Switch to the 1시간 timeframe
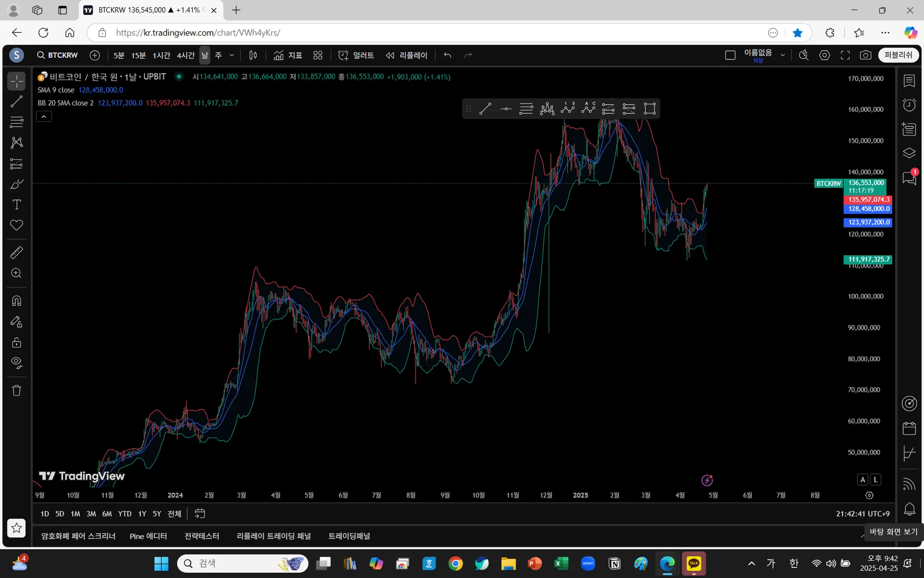Image resolution: width=924 pixels, height=578 pixels. (161, 55)
